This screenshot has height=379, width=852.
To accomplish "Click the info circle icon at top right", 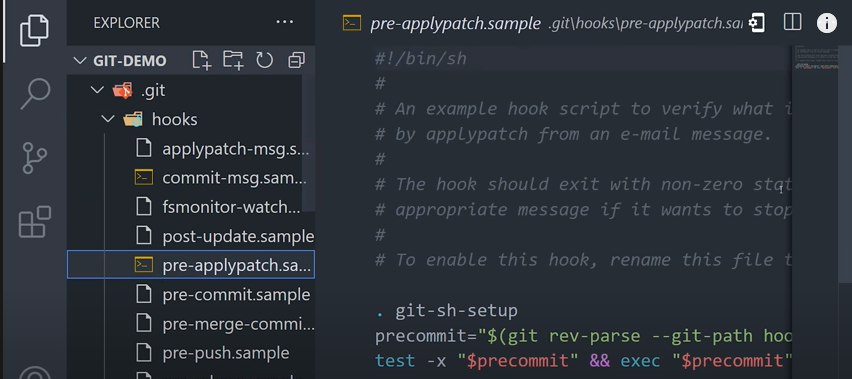I will [x=826, y=23].
